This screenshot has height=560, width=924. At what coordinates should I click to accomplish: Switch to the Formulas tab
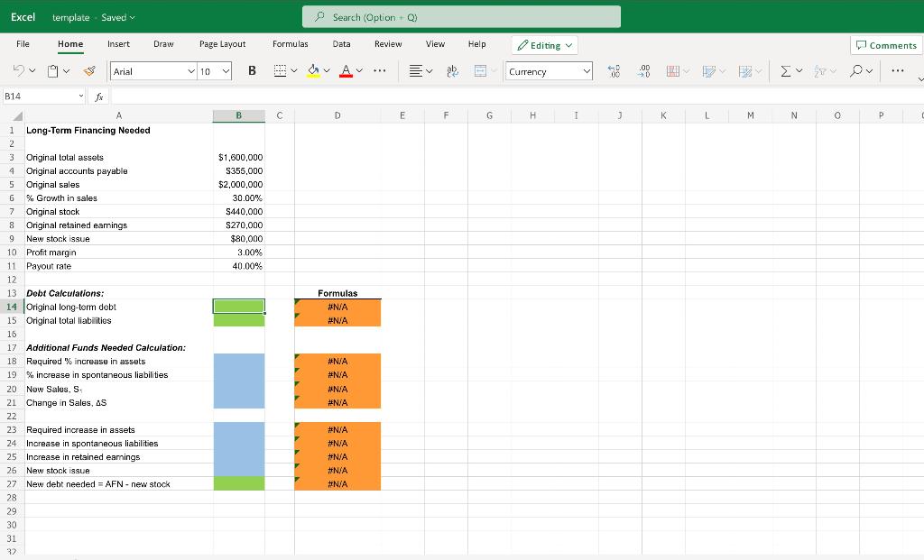pos(290,44)
